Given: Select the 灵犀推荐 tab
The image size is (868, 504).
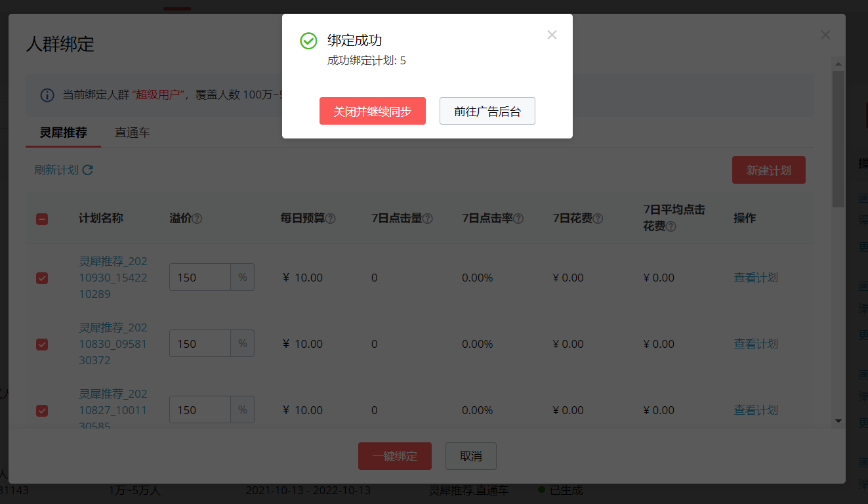Looking at the screenshot, I should [x=63, y=133].
